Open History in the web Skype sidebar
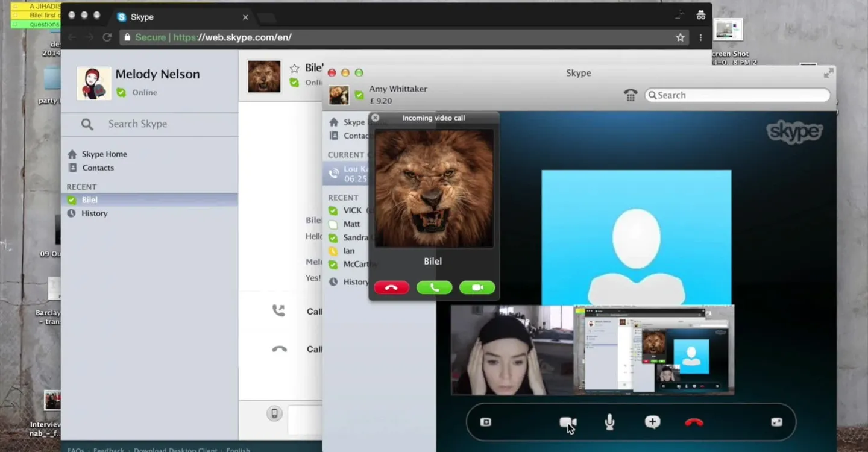Image resolution: width=868 pixels, height=452 pixels. 95,213
